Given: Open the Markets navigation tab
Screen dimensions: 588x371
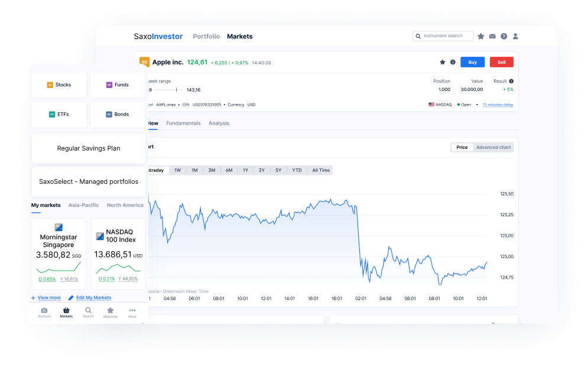Looking at the screenshot, I should (x=239, y=37).
